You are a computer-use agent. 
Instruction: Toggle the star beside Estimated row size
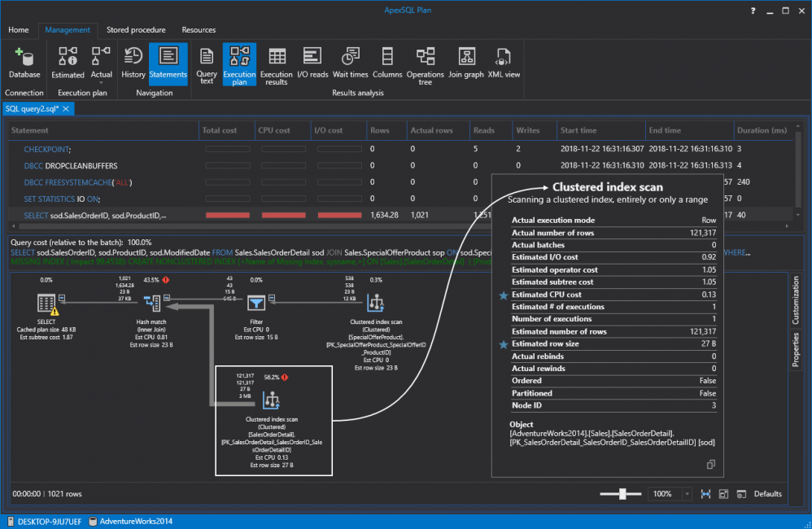(x=504, y=343)
